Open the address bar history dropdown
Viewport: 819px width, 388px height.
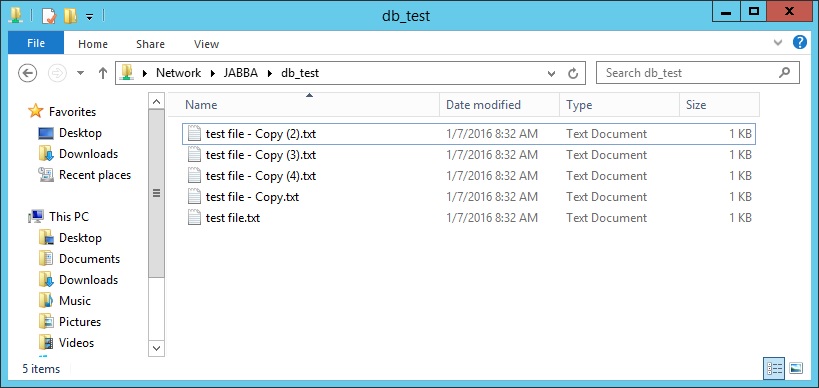click(x=551, y=74)
